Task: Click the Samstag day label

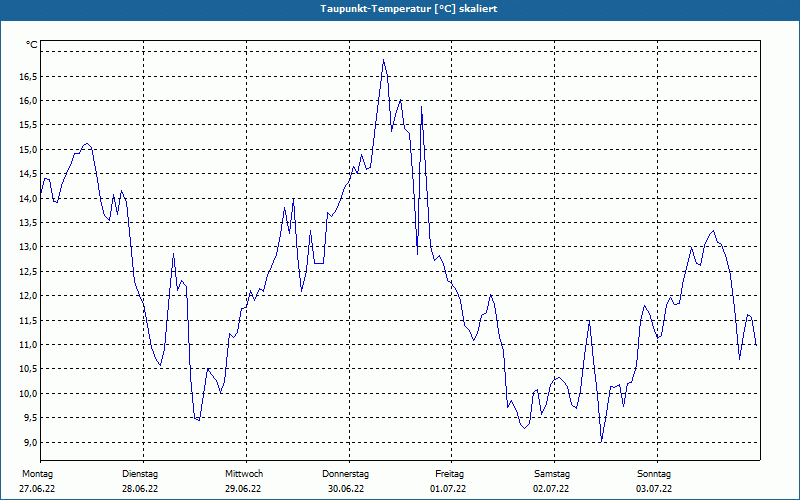Action: coord(552,474)
